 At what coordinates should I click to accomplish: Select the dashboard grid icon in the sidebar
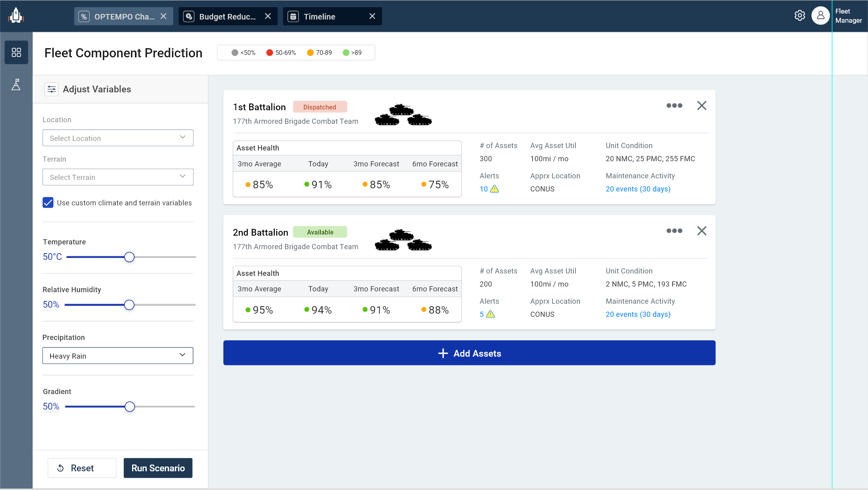[x=16, y=52]
